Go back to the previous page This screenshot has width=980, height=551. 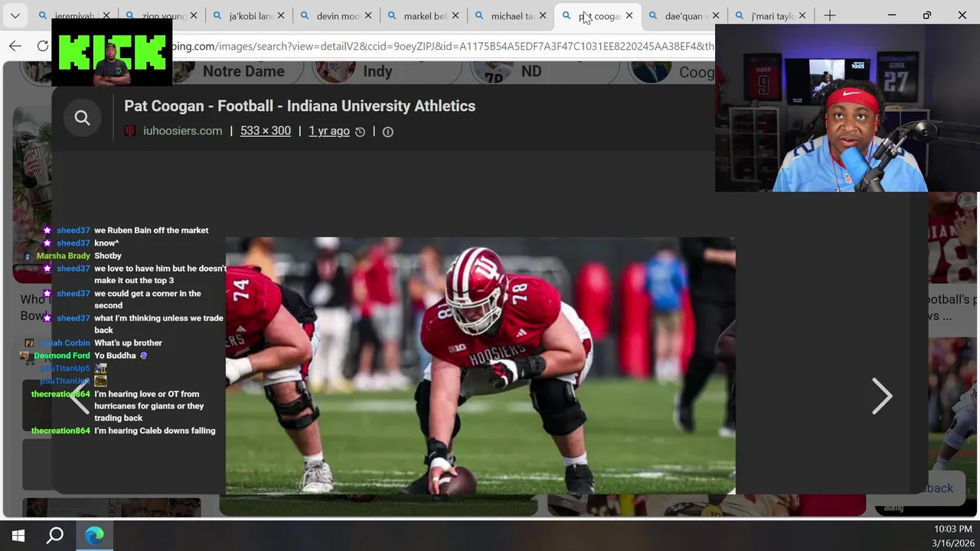tap(15, 46)
